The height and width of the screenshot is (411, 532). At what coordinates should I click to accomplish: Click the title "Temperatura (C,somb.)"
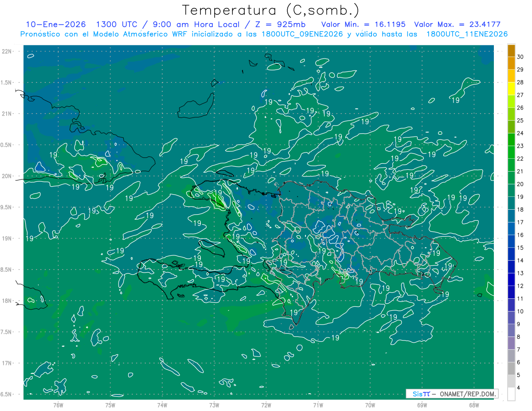click(271, 11)
